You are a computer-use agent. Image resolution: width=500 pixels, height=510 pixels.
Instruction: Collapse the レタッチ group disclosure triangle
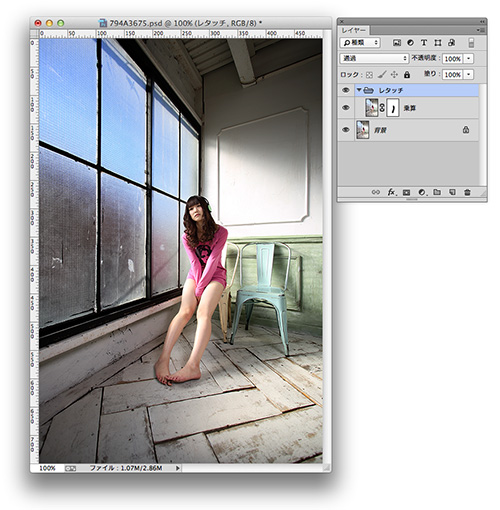point(359,90)
